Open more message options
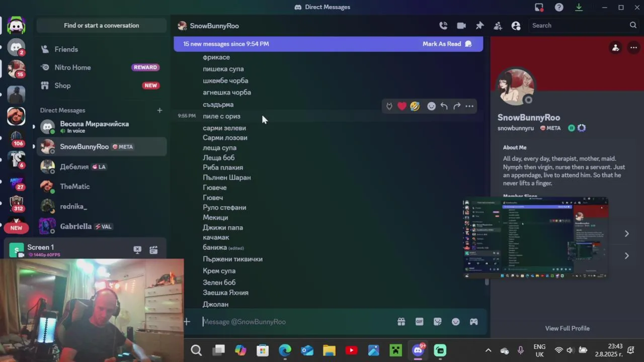This screenshot has width=644, height=362. pos(469,106)
